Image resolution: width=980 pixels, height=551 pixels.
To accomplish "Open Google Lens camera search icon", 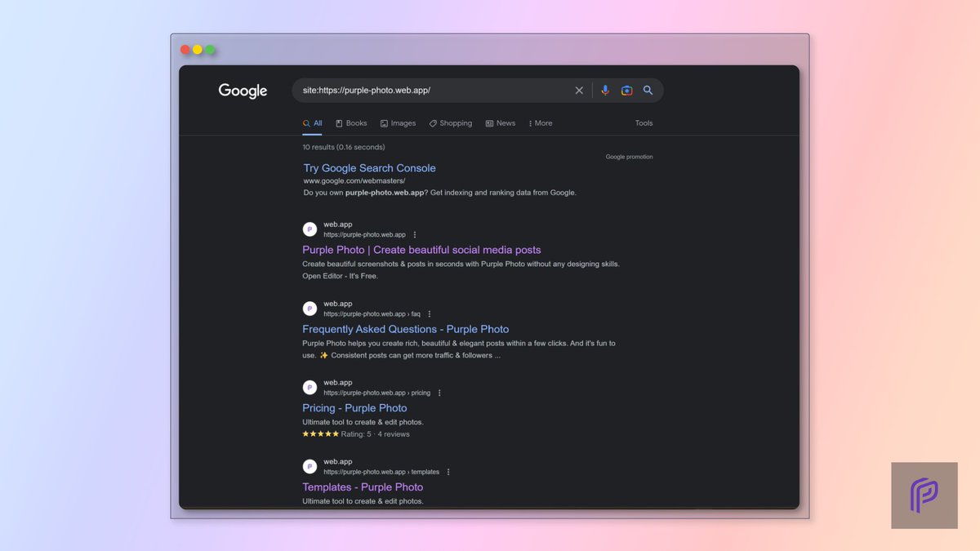I will 626,91.
